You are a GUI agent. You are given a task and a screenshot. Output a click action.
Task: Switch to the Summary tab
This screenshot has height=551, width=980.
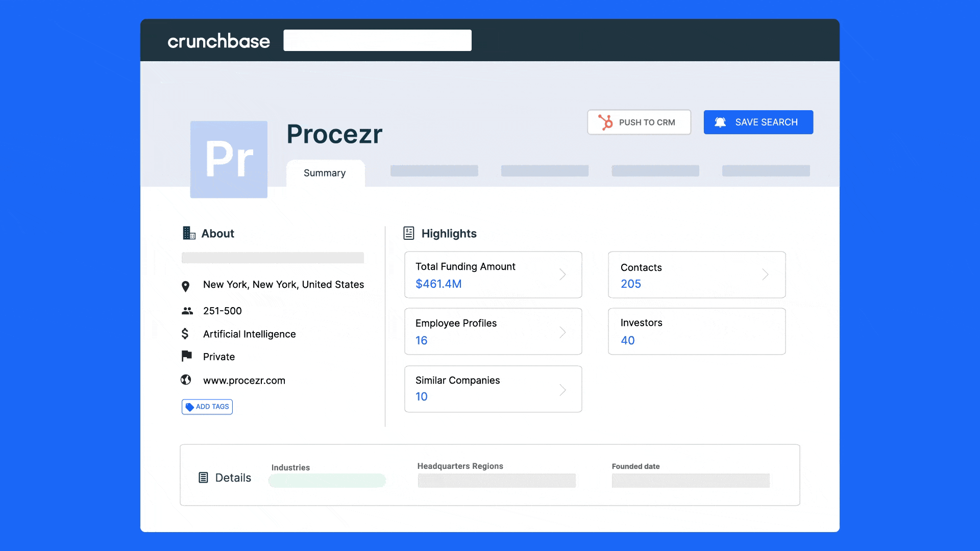click(325, 173)
